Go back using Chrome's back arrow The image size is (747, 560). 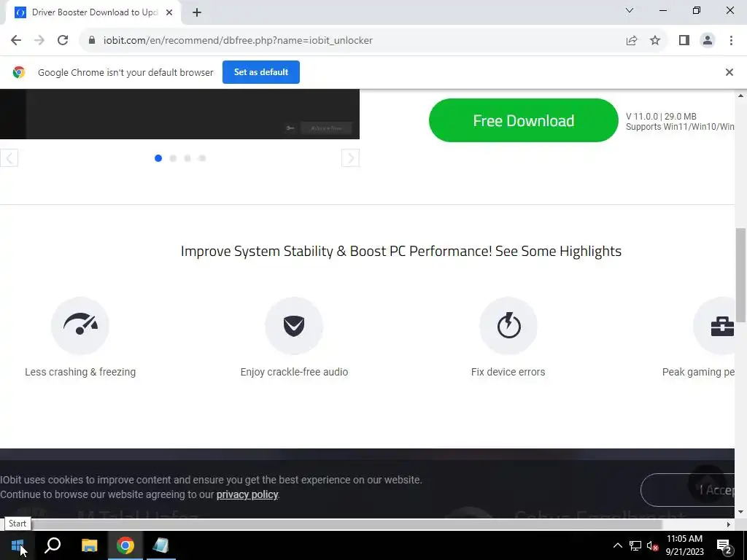point(16,41)
